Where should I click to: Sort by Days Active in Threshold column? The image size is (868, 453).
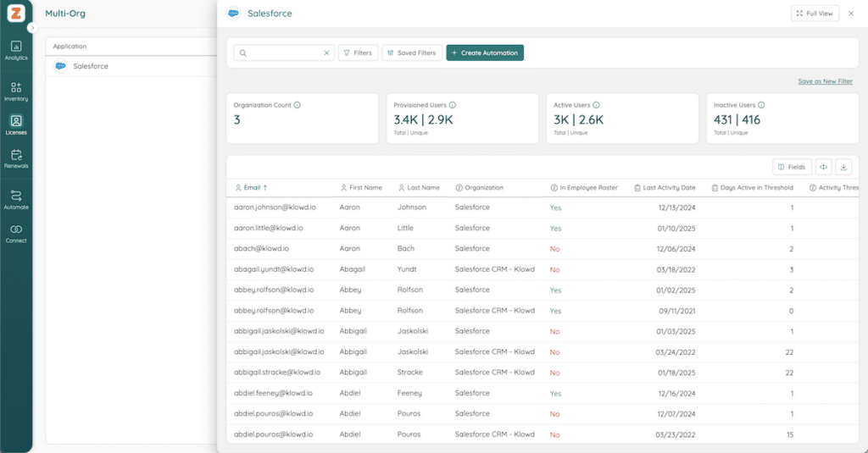[753, 187]
